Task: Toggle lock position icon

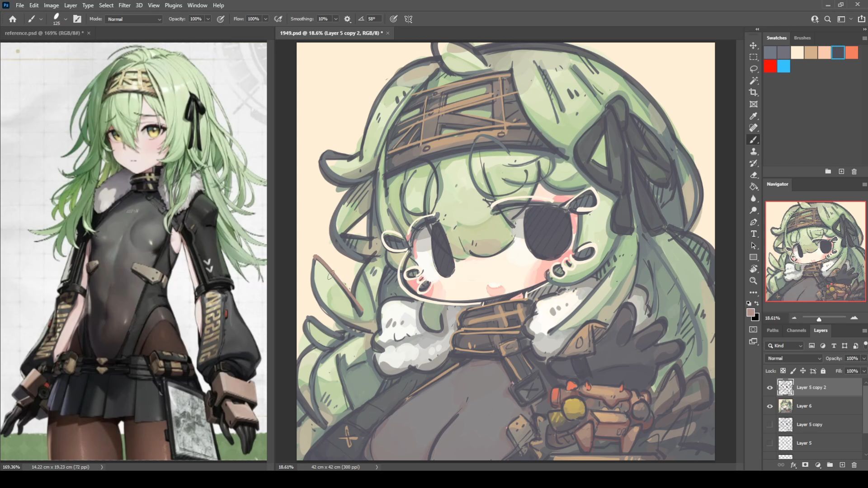Action: tap(803, 371)
